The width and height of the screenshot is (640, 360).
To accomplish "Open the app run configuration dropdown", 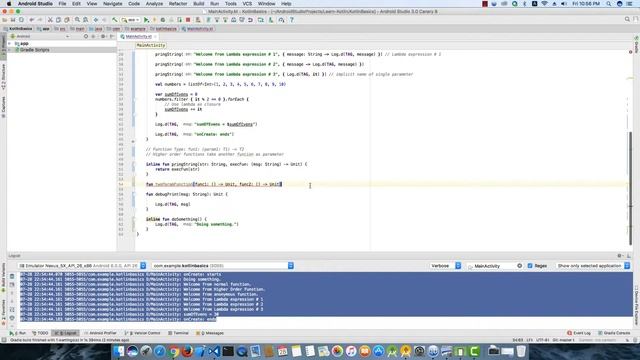I will pos(131,20).
